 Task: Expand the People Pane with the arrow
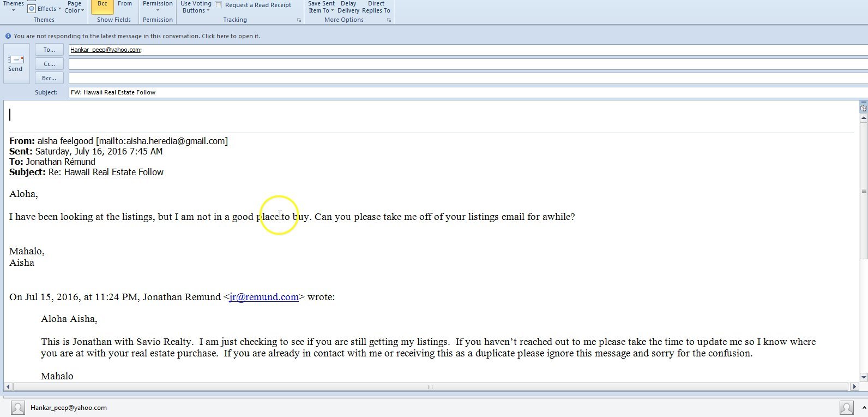tap(864, 407)
